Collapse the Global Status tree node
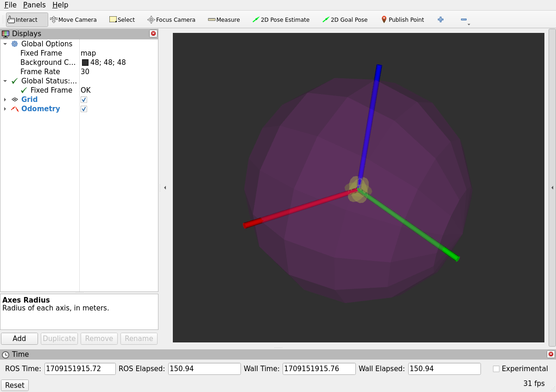 point(5,81)
